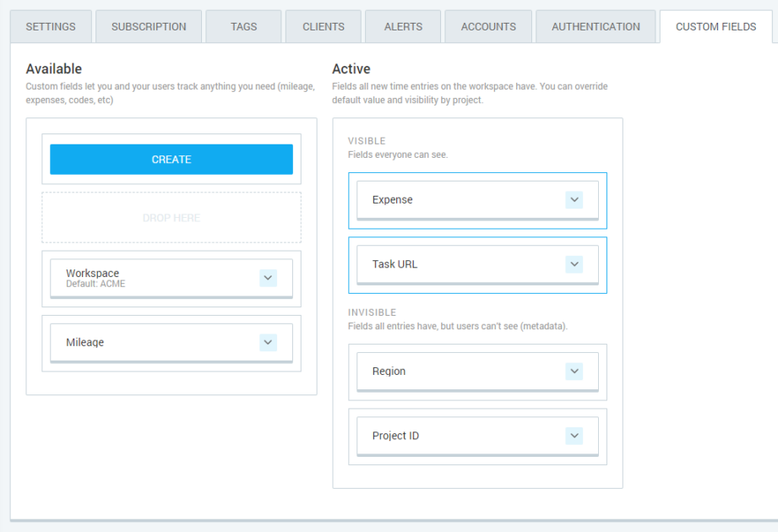
Task: Click the Drop Here placeholder area
Action: [x=171, y=218]
